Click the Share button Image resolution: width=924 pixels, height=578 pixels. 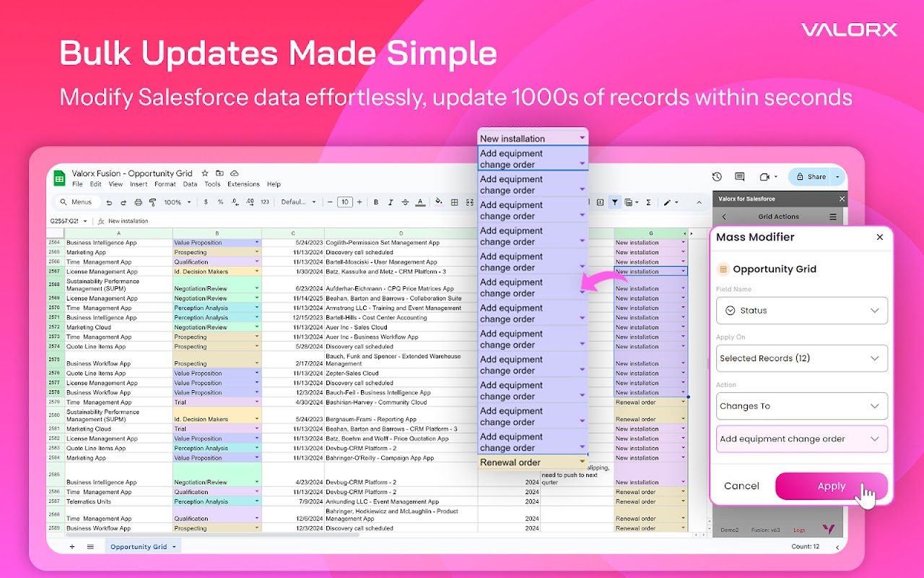(x=810, y=176)
